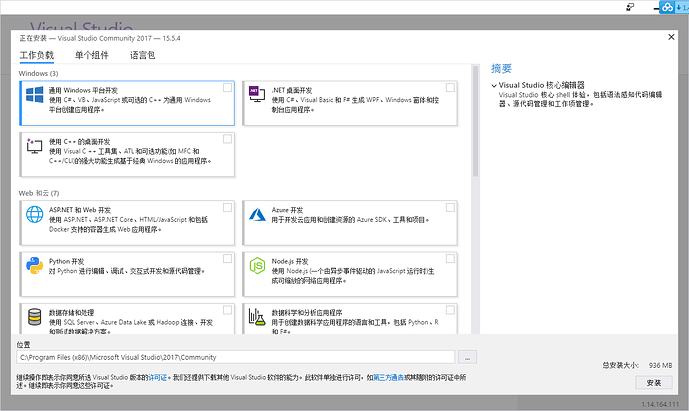Check the data storage and processing workload
The image size is (689, 411).
227,310
